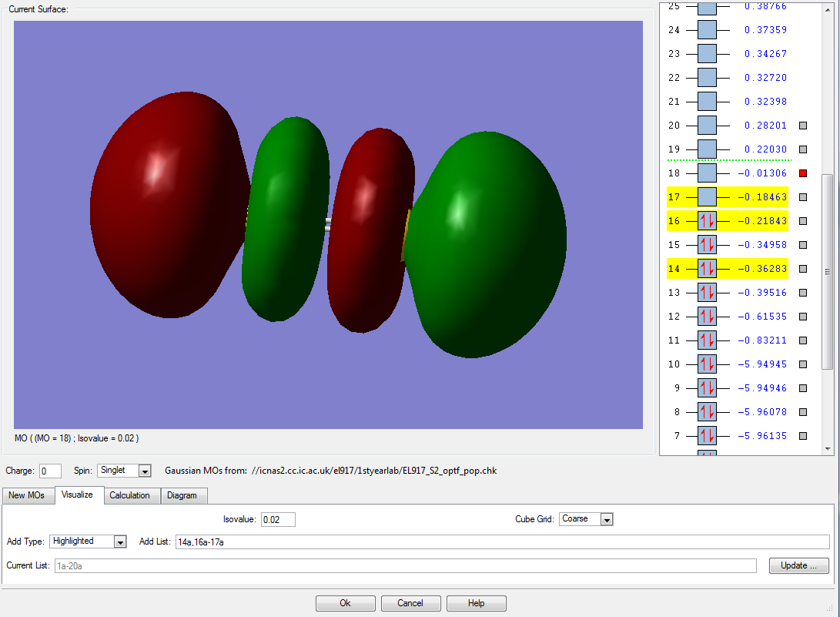Click into the Isovalue input field
The height and width of the screenshot is (617, 840).
278,519
